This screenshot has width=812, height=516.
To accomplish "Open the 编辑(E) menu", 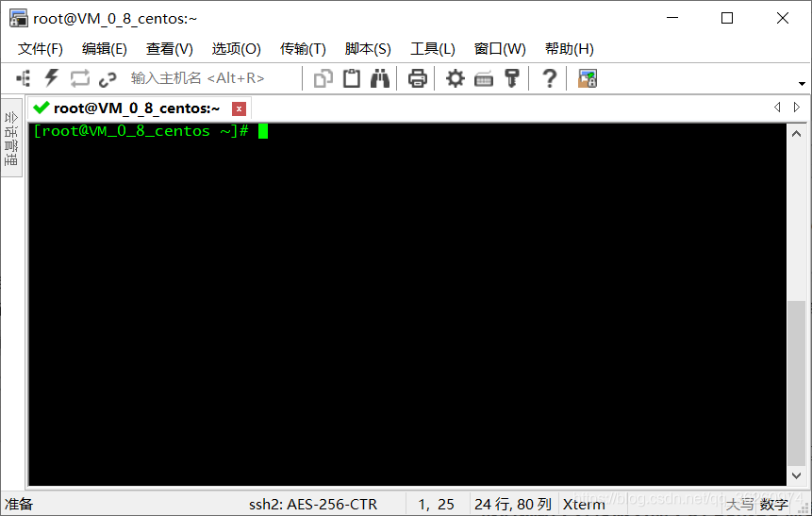I will pos(104,49).
